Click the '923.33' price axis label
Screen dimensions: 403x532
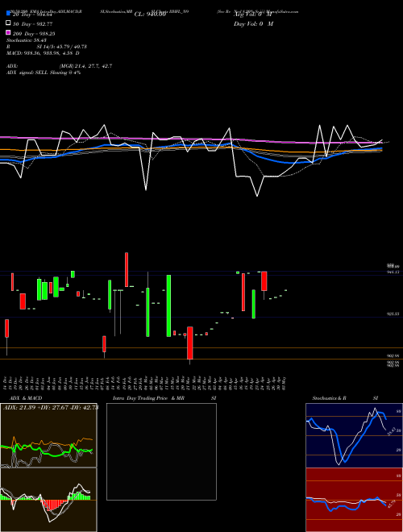point(393,314)
